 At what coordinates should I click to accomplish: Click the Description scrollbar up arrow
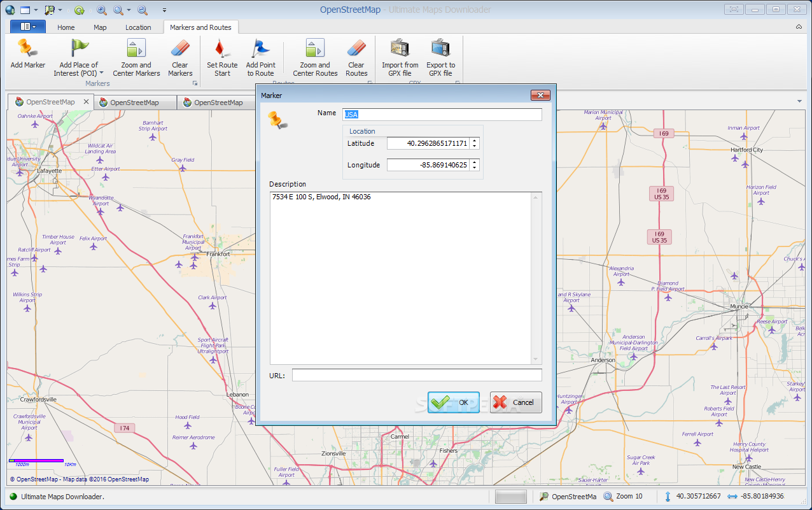(536, 197)
